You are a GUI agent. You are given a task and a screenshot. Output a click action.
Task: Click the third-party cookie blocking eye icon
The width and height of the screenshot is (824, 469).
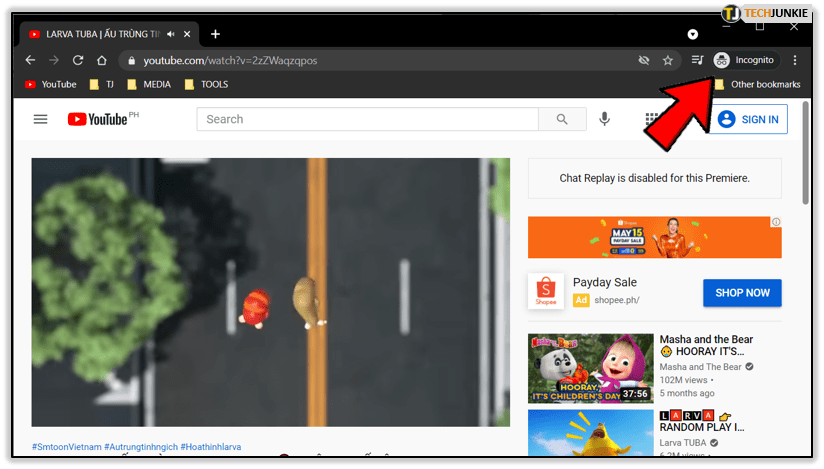pos(644,60)
